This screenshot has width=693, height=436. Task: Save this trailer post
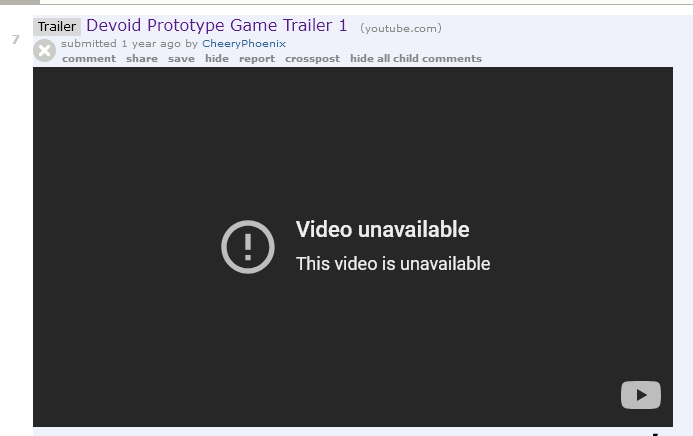click(181, 58)
